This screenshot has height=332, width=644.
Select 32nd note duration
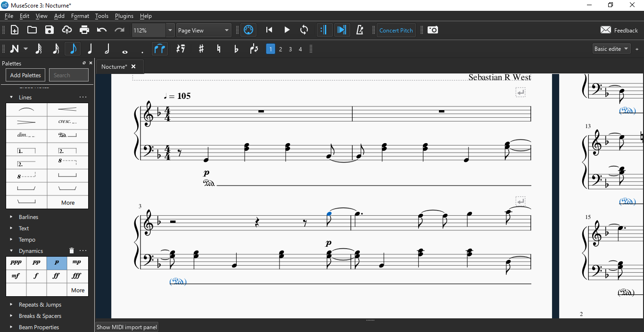39,49
